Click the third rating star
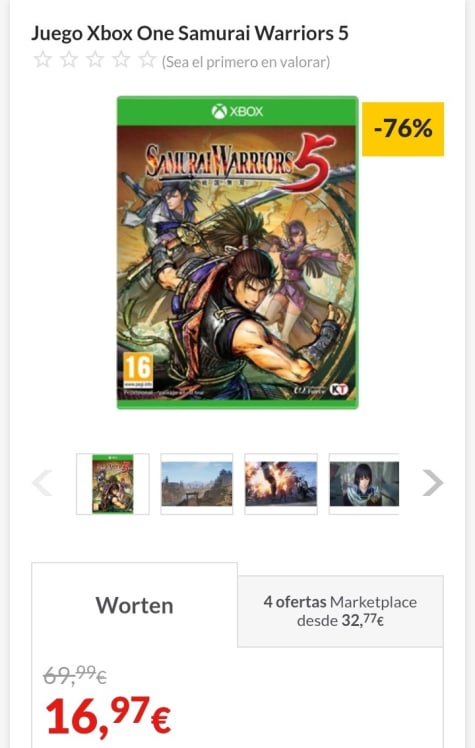 [95, 60]
